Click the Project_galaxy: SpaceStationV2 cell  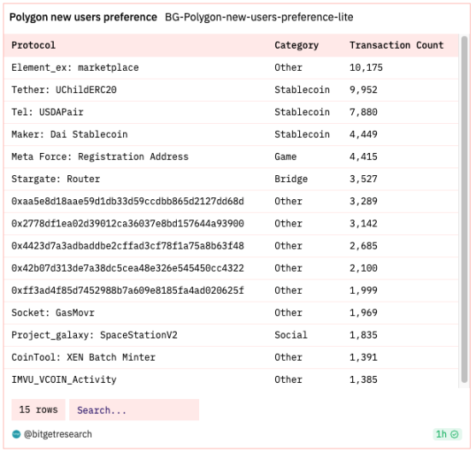click(94, 335)
